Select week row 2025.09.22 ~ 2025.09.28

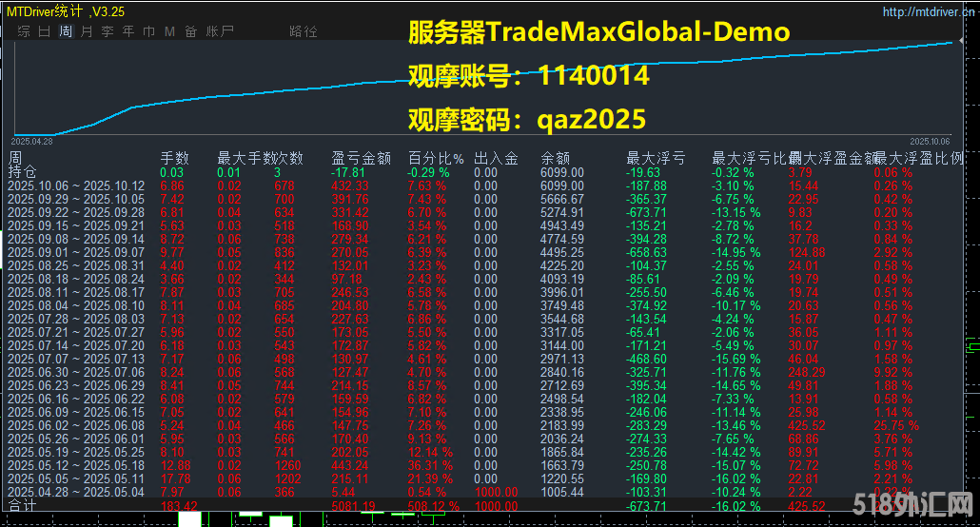[x=76, y=212]
